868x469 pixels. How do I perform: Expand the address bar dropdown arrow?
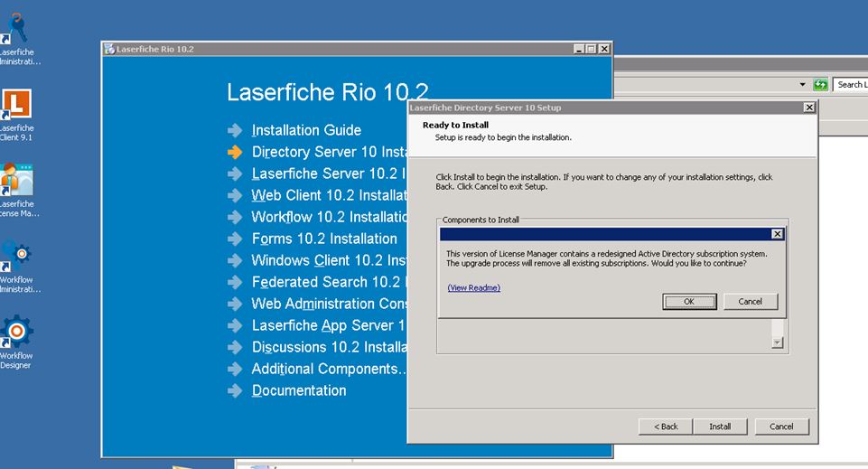[802, 85]
